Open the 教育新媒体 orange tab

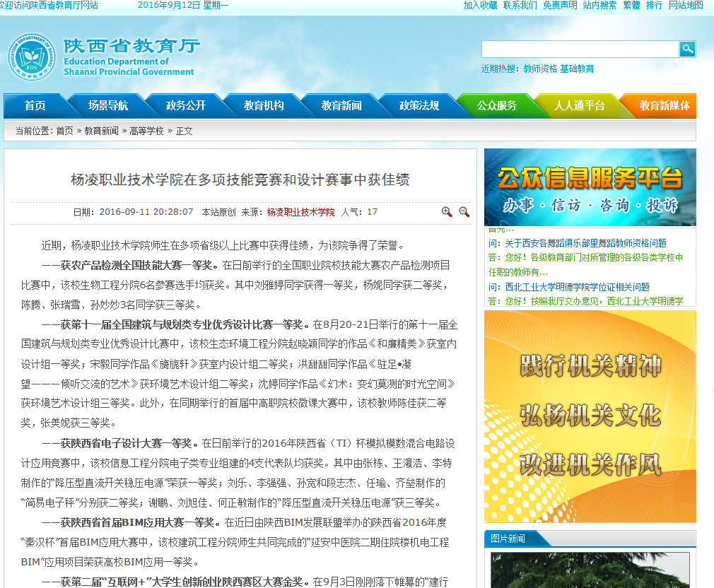(664, 106)
